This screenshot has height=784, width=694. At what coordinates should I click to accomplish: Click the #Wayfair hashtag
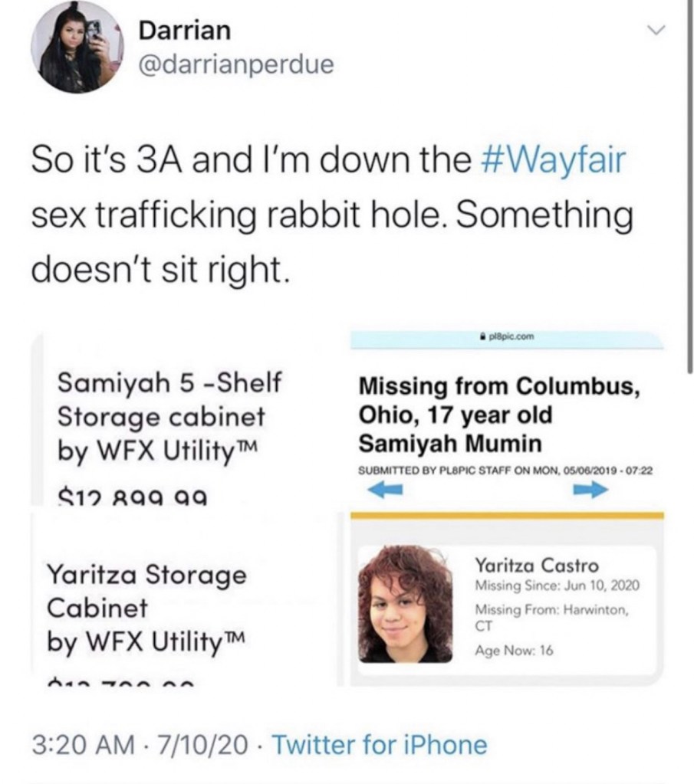click(x=553, y=159)
